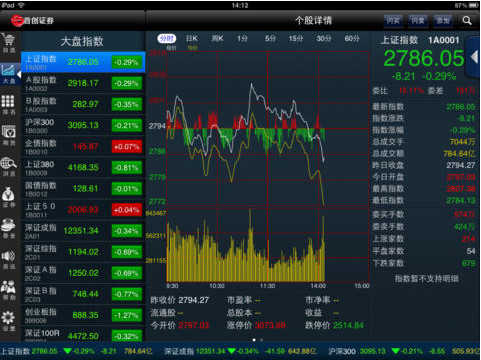481x360 pixels.
Task: Open the globe search icon in sidebar
Action: [9, 167]
